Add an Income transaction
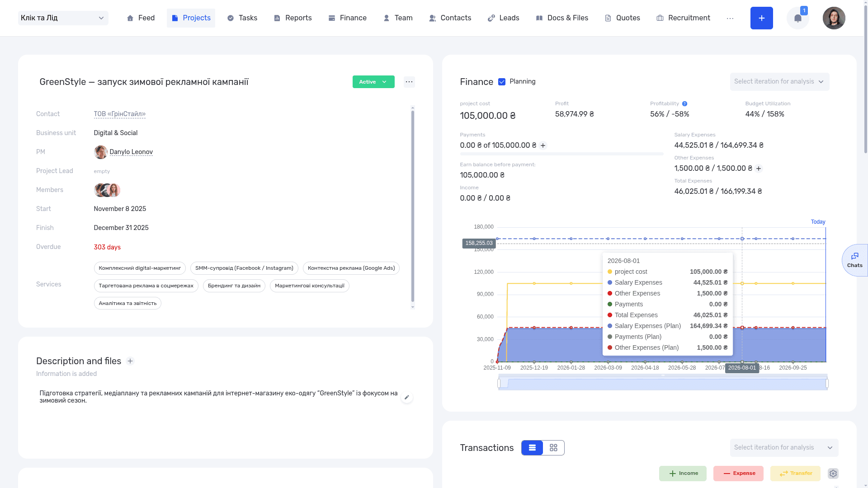 [x=683, y=474]
